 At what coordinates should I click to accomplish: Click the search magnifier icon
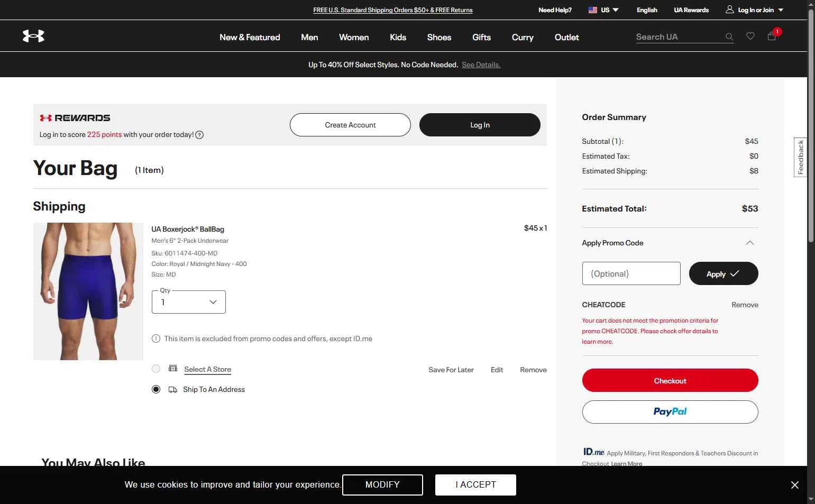pyautogui.click(x=729, y=37)
